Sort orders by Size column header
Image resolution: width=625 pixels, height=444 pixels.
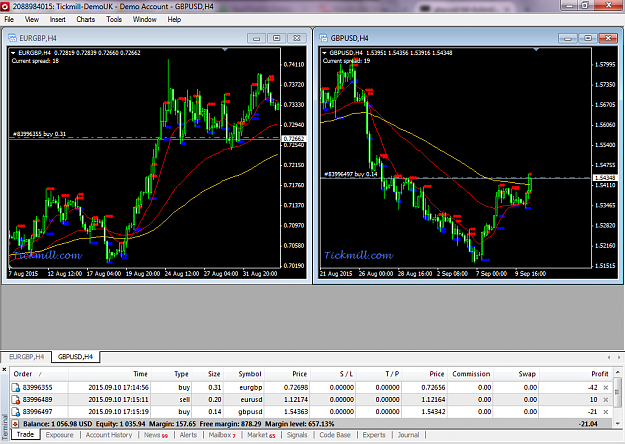tap(208, 374)
